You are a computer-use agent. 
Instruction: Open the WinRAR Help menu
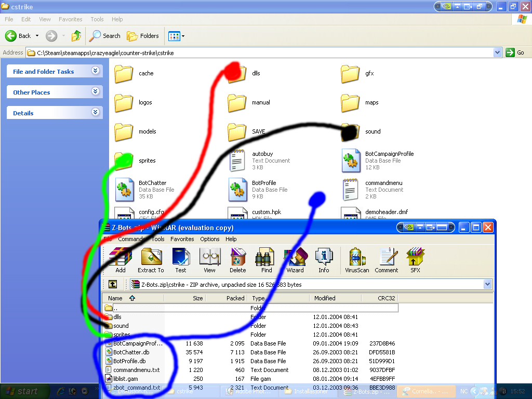click(231, 239)
